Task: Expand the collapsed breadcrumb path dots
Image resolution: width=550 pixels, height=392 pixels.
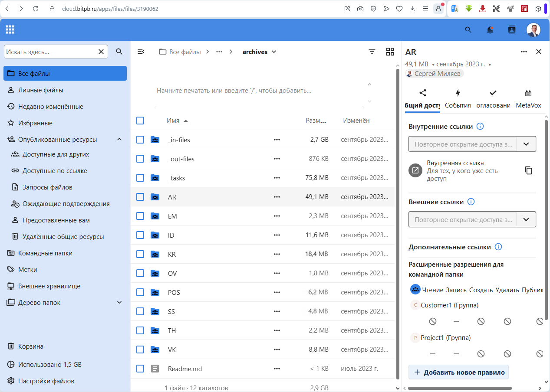Action: click(219, 52)
